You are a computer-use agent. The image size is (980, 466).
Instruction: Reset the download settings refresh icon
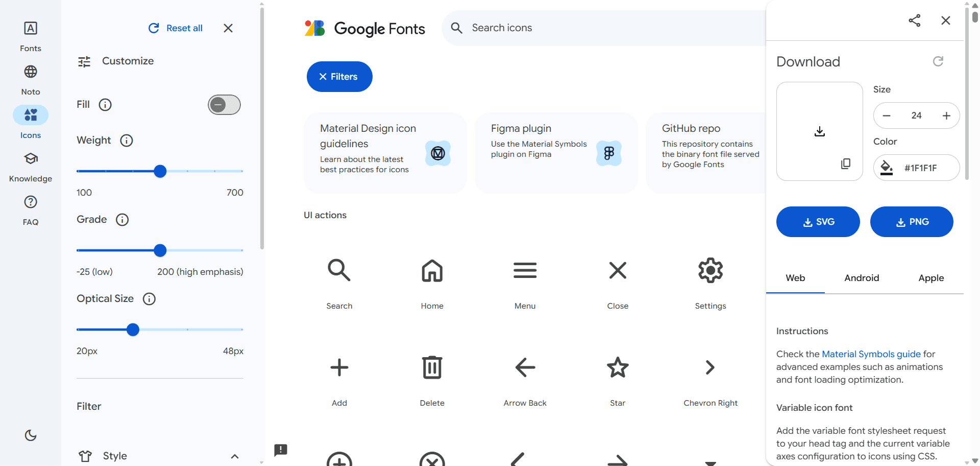[x=938, y=61]
